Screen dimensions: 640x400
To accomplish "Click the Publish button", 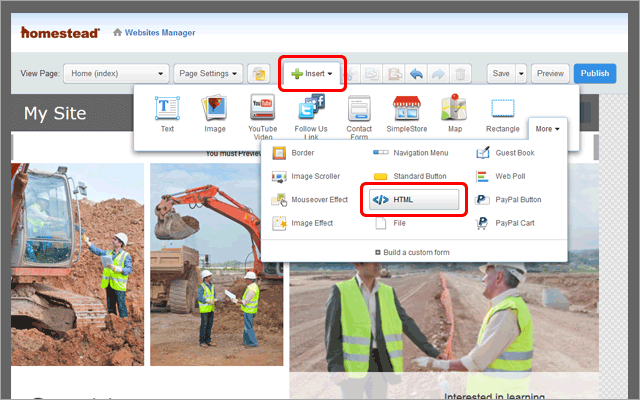I will pos(595,74).
